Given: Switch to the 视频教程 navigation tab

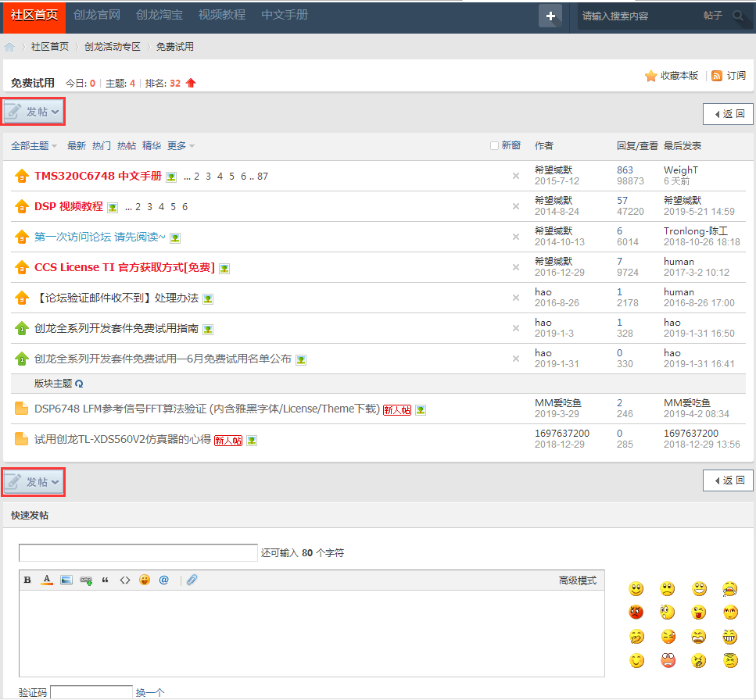Looking at the screenshot, I should coord(221,15).
